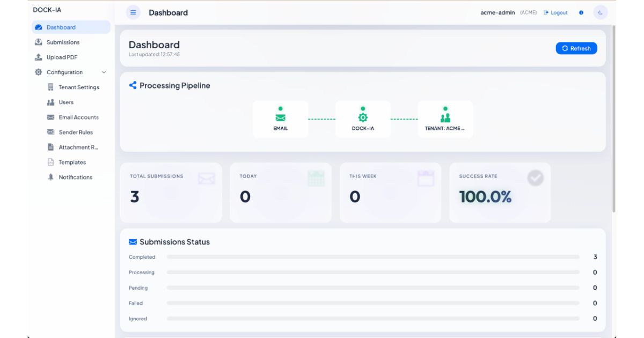644x338 pixels.
Task: Collapse the Configuration menu chevron
Action: 104,72
